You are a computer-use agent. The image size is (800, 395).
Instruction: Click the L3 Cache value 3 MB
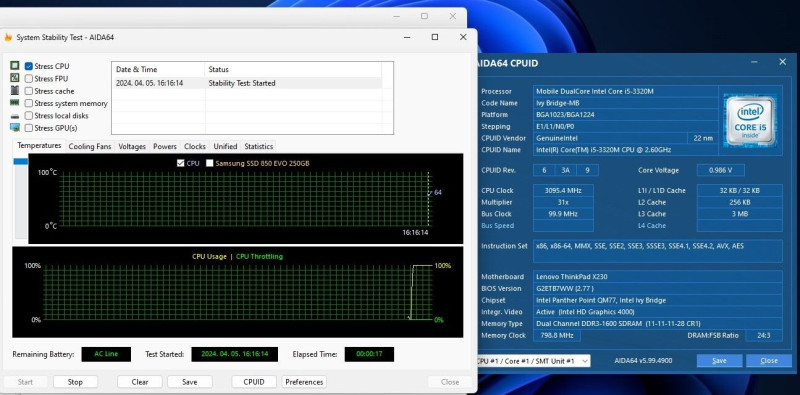click(739, 214)
